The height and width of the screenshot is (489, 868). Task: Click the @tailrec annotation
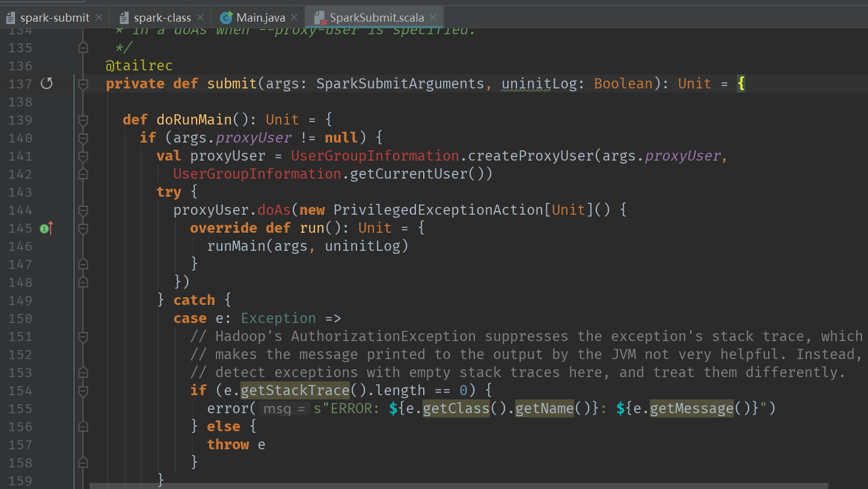pos(139,66)
